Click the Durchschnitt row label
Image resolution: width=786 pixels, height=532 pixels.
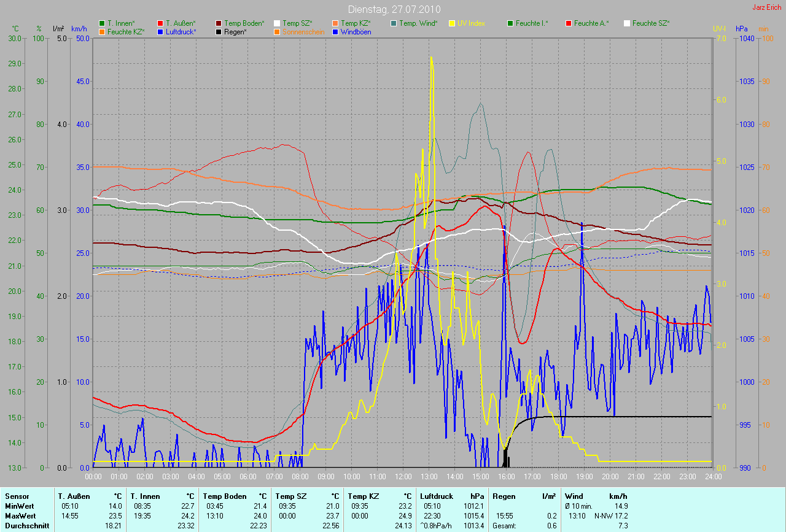point(26,526)
